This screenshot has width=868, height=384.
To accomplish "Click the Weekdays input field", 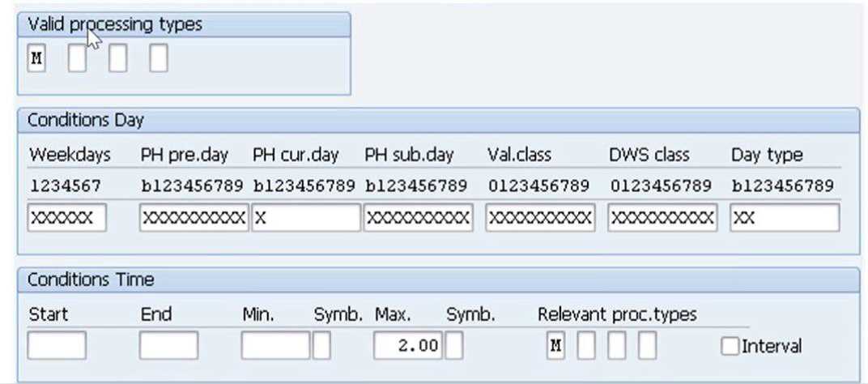I will coord(66,218).
